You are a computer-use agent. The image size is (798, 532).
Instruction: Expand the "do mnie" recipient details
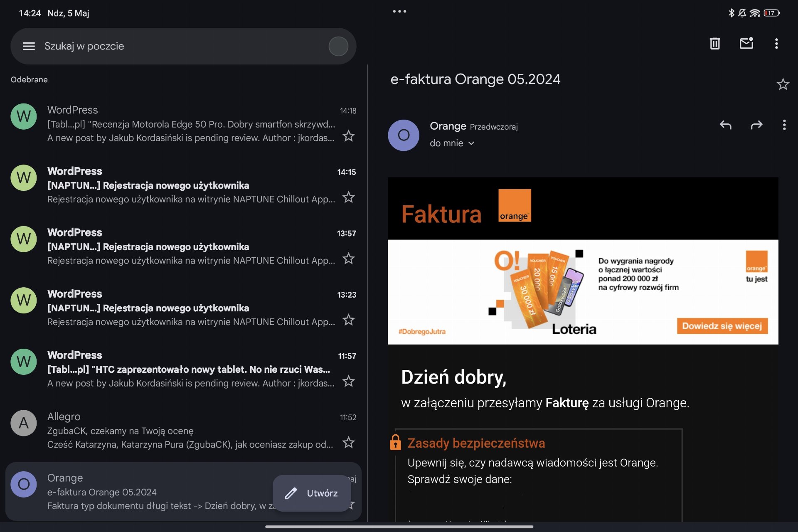tap(452, 143)
